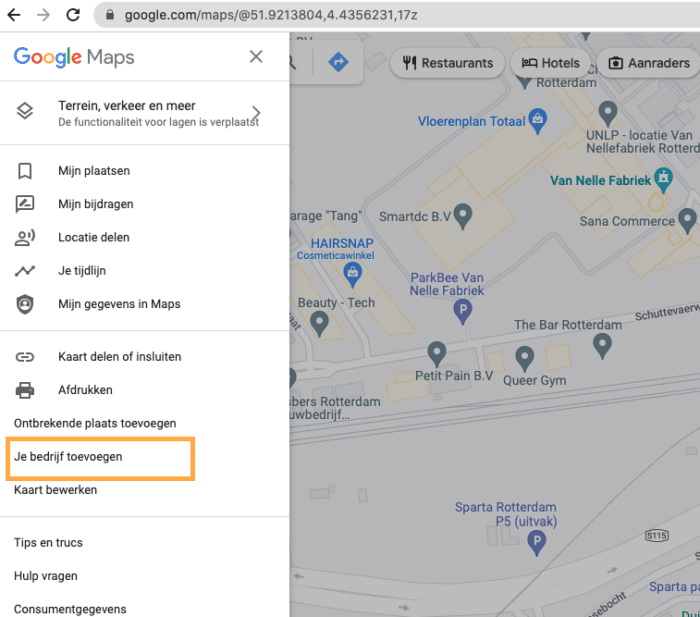Go back with the browser back arrow
700x617 pixels.
tap(14, 15)
